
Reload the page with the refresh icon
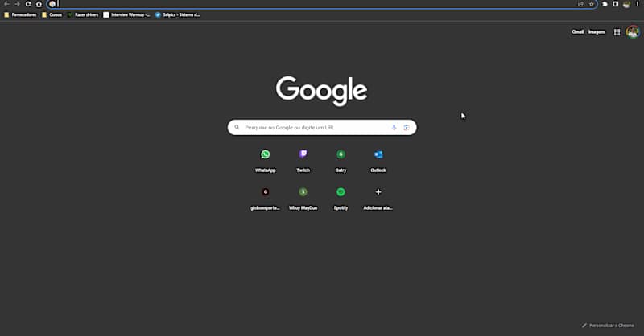point(28,4)
